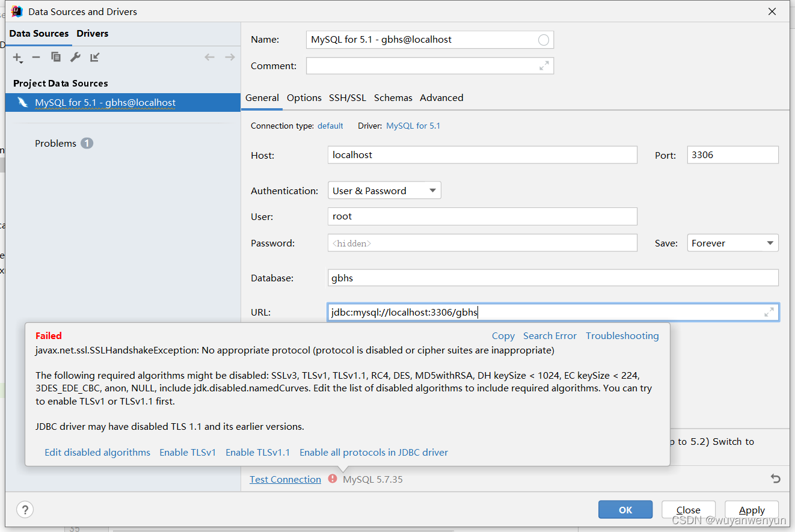Click the make global arrow icon

pos(95,57)
